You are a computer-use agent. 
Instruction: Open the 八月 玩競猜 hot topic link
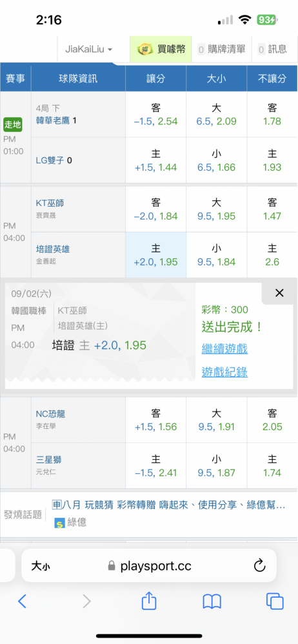click(x=169, y=504)
